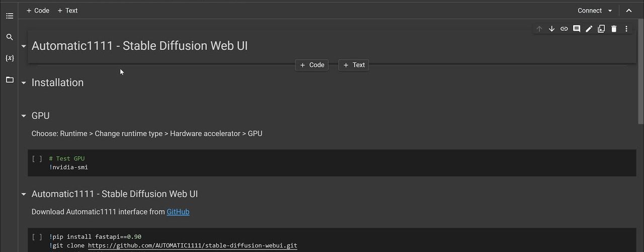Click + Text in the top toolbar
Screen dimensions: 644x252
click(x=67, y=11)
